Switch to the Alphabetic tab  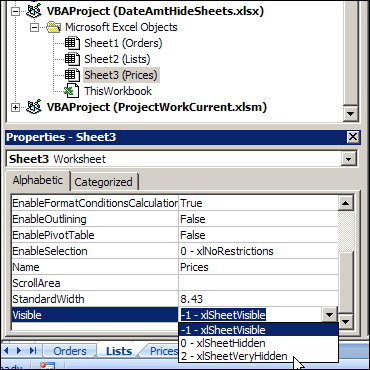pyautogui.click(x=37, y=180)
